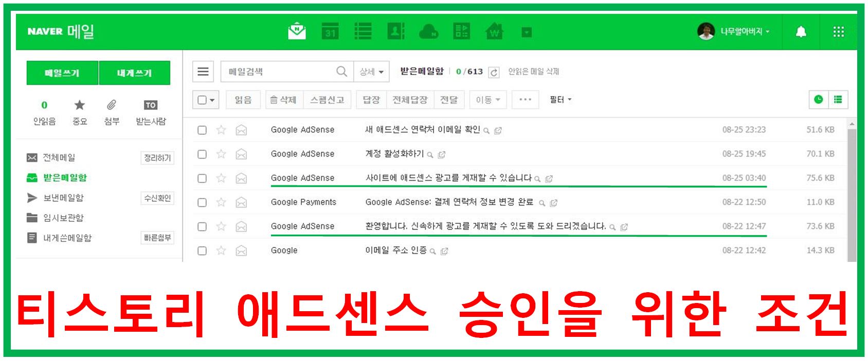Open the 상세 search options dropdown
Image resolution: width=868 pixels, height=361 pixels.
[372, 72]
